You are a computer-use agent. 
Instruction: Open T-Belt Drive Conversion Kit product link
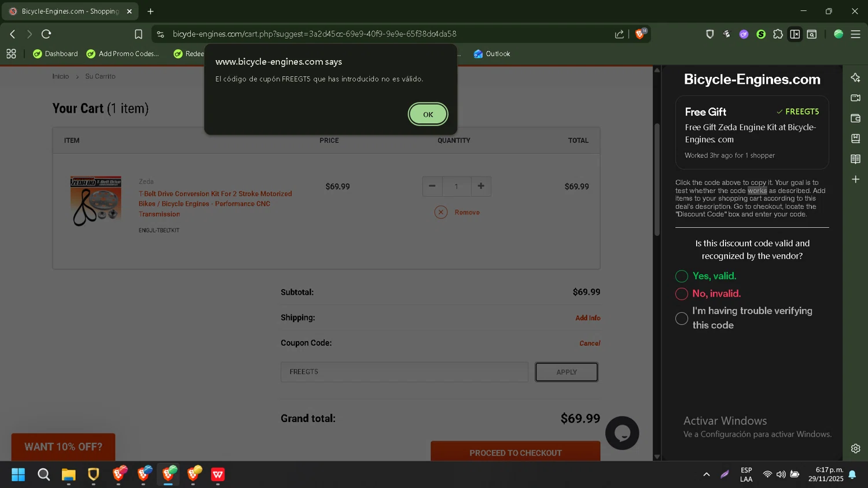tap(215, 204)
